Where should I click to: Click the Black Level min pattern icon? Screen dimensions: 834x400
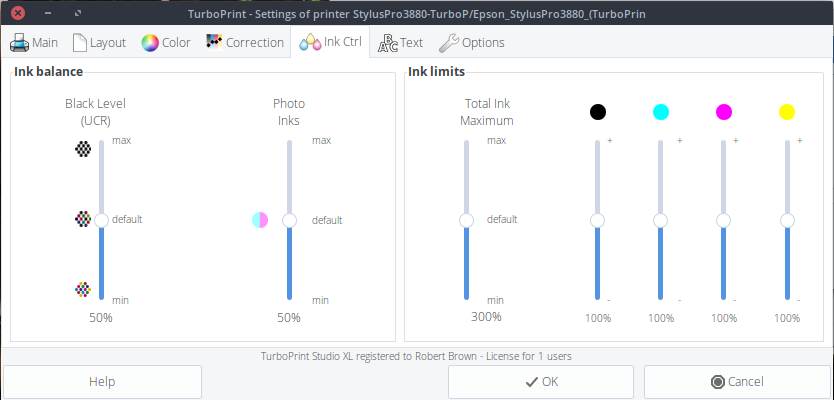click(x=83, y=290)
